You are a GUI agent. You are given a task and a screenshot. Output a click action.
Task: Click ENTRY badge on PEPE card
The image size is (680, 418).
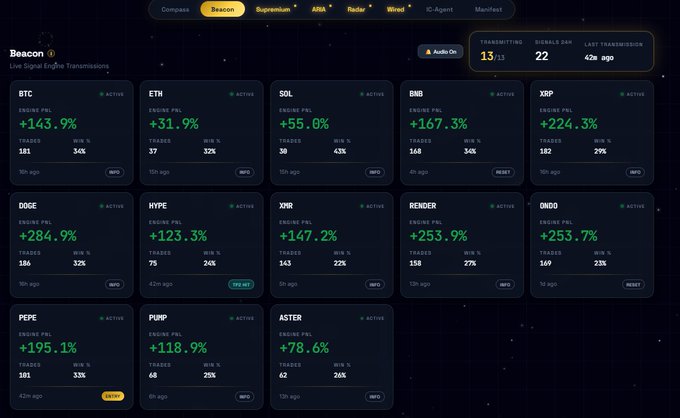(x=113, y=396)
